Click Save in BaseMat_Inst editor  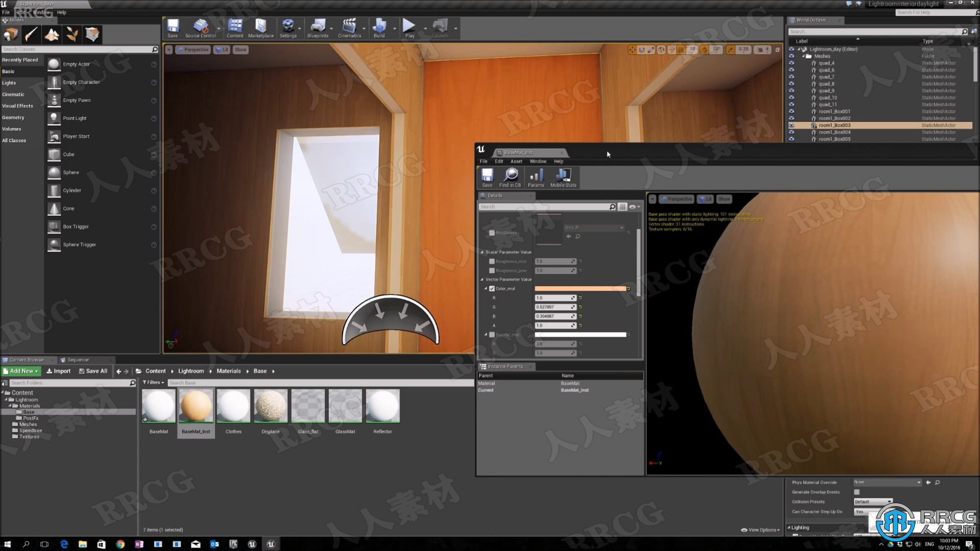point(487,178)
